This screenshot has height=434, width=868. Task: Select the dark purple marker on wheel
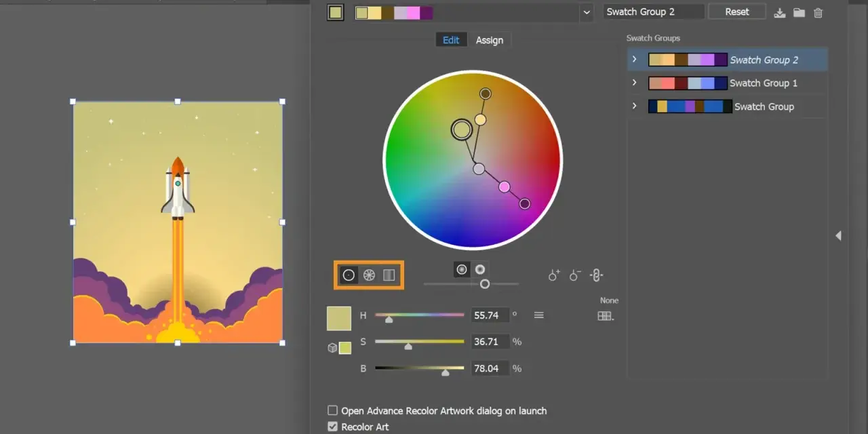[524, 203]
